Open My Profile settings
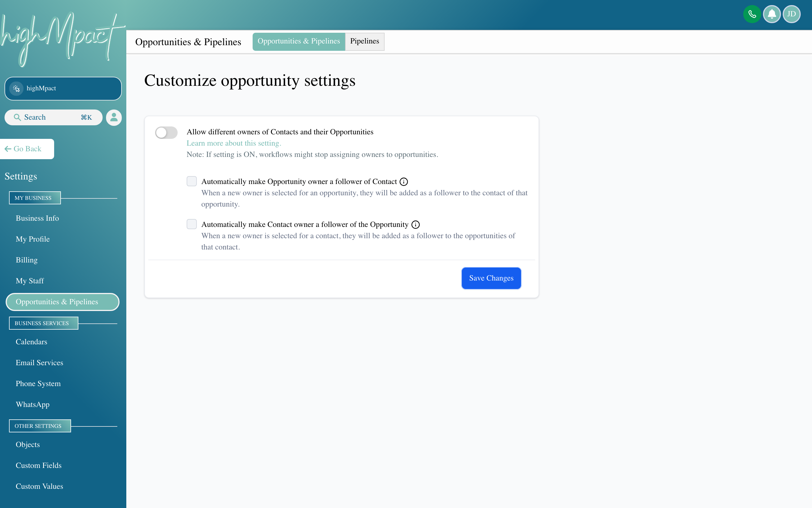 (32, 239)
